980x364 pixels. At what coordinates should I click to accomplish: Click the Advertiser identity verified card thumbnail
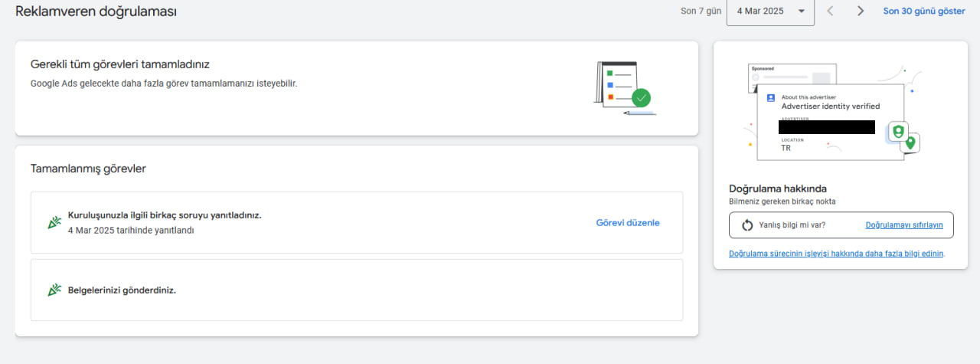[x=831, y=123]
